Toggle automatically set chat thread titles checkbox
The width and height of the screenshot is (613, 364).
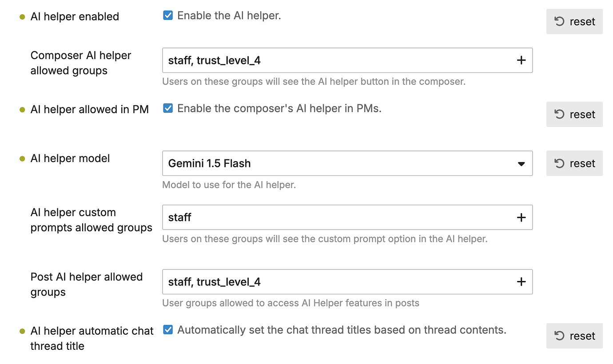pyautogui.click(x=168, y=330)
